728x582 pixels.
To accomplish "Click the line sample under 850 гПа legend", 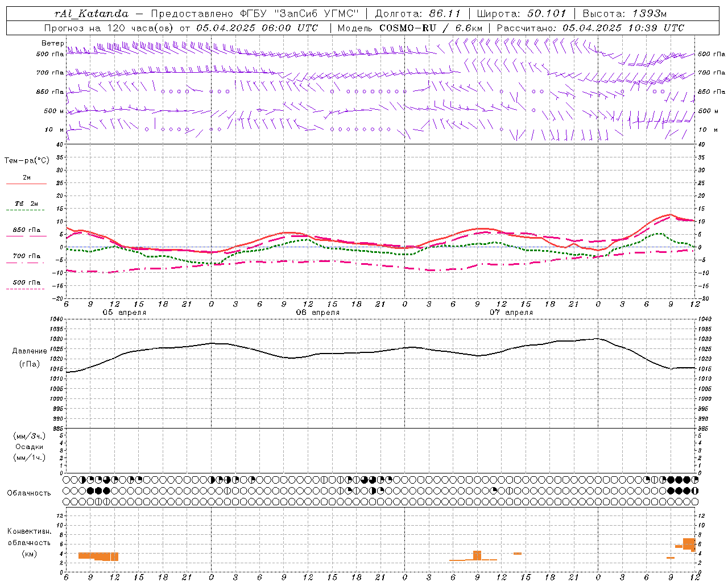I will 26,236.
